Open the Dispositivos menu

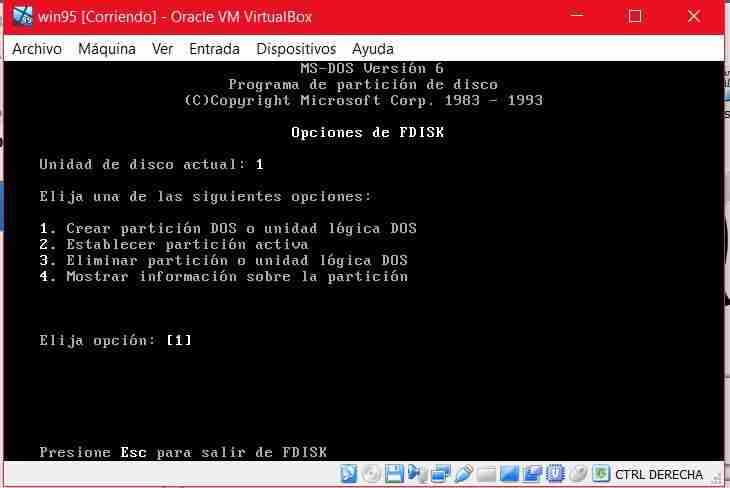[296, 49]
